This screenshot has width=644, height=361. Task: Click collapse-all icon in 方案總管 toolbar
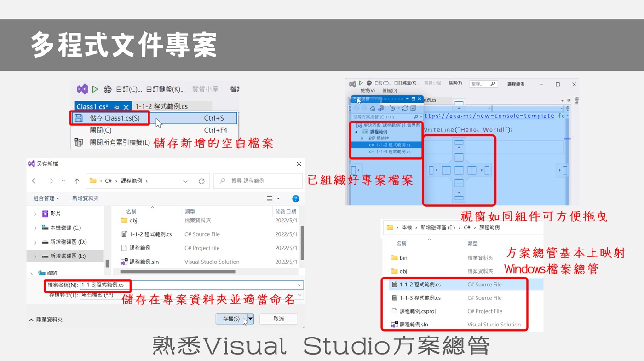click(x=413, y=109)
